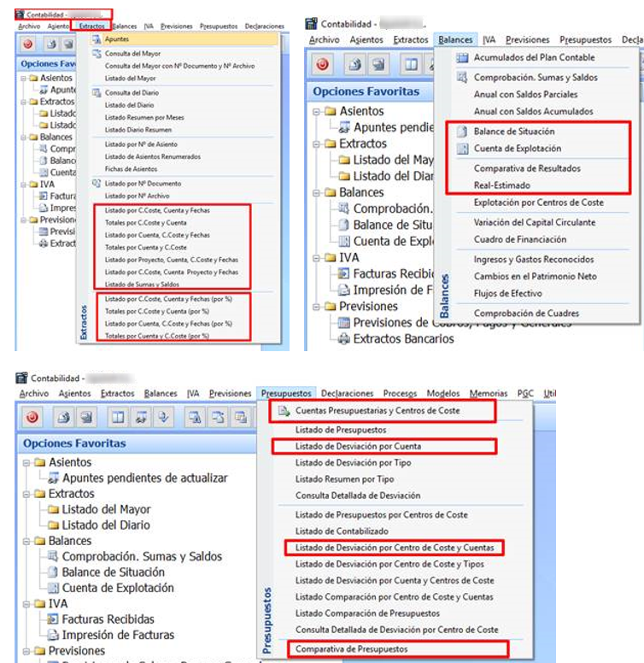This screenshot has height=663, width=644.
Task: Click Cuenta de Explotación icon in Balances dropdown
Action: pyautogui.click(x=462, y=149)
